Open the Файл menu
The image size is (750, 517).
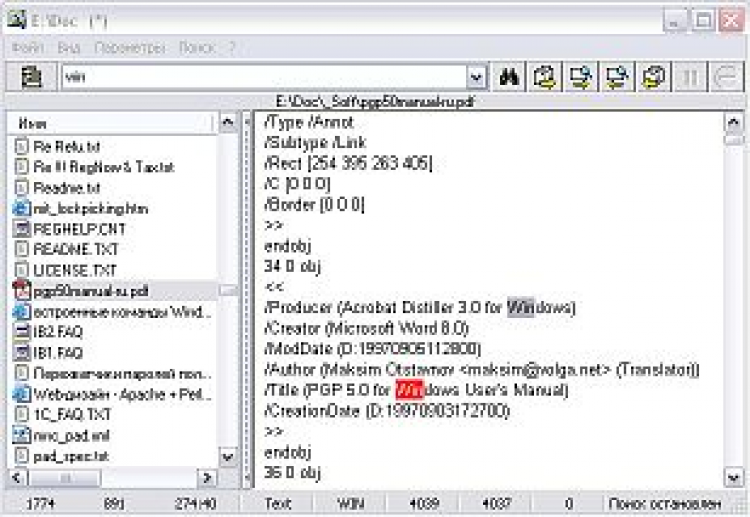(x=28, y=47)
